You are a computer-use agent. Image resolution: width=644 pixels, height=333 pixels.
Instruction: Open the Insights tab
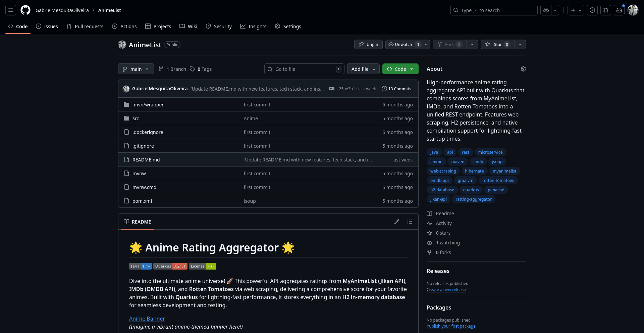pyautogui.click(x=253, y=27)
